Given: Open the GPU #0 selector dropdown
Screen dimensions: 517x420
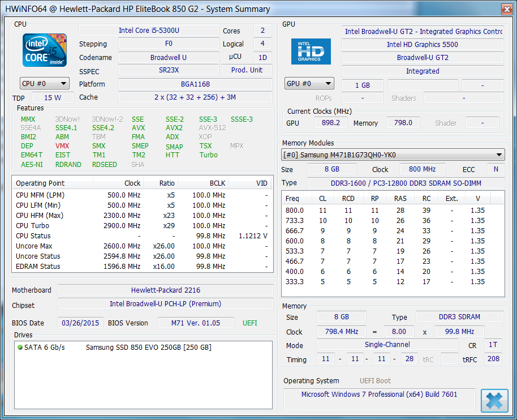Looking at the screenshot, I should (309, 83).
